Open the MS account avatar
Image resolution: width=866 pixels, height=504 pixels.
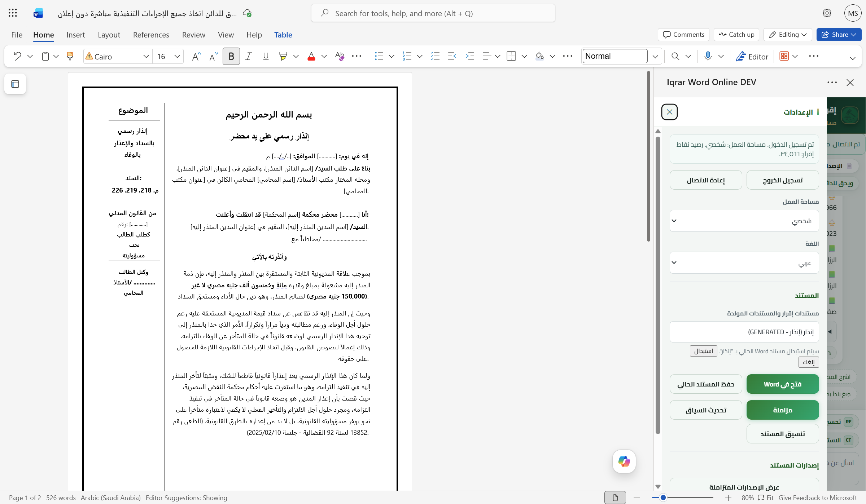click(853, 13)
